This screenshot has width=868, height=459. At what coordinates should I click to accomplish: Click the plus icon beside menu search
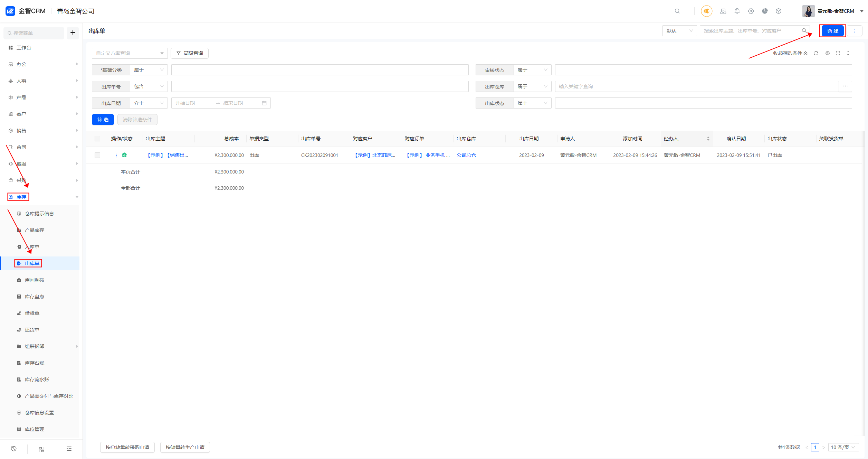(73, 32)
